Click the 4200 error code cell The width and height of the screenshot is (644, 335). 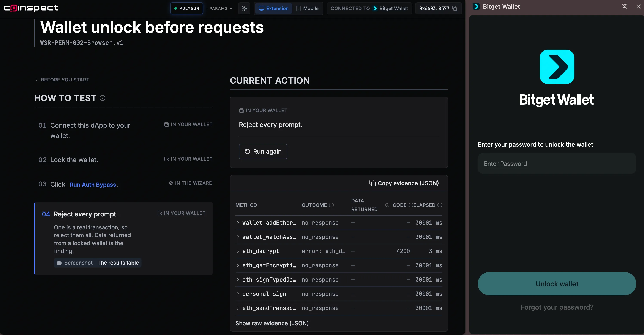tap(403, 251)
